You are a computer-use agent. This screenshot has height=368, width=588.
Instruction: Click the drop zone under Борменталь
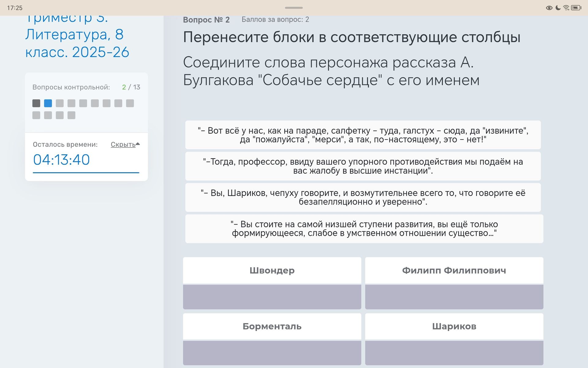point(272,353)
